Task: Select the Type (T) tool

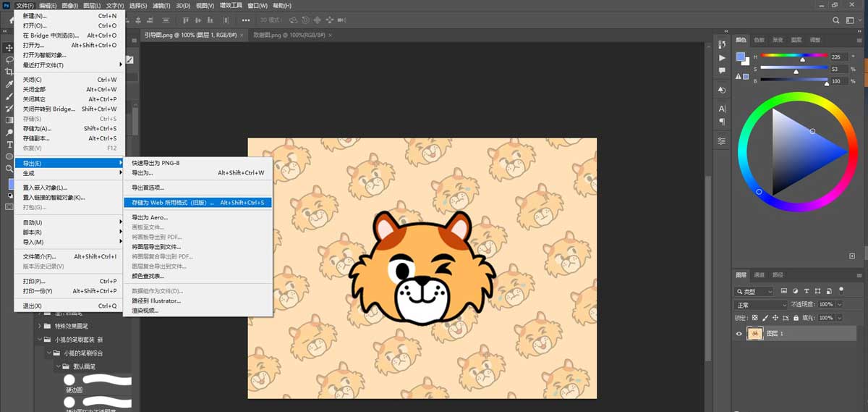Action: [x=9, y=144]
